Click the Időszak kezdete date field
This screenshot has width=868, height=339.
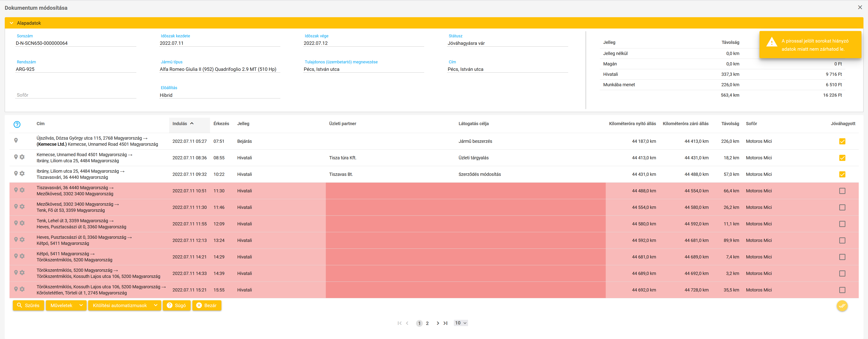[x=220, y=43]
